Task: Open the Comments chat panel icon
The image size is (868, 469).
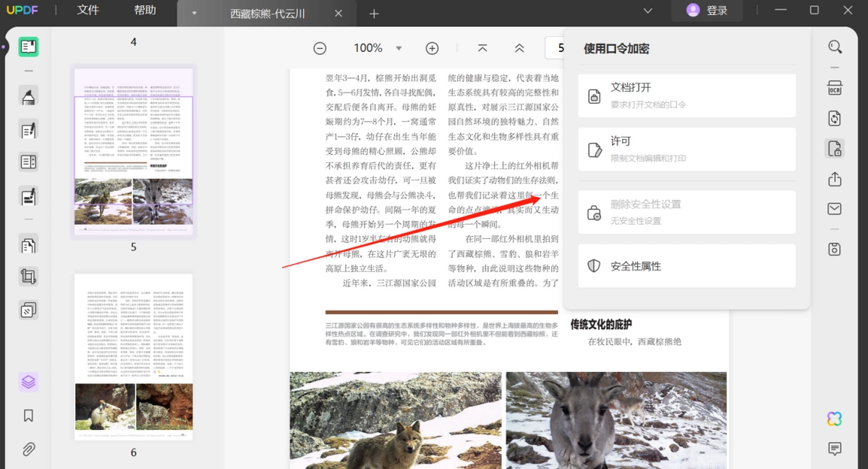Action: (835, 449)
